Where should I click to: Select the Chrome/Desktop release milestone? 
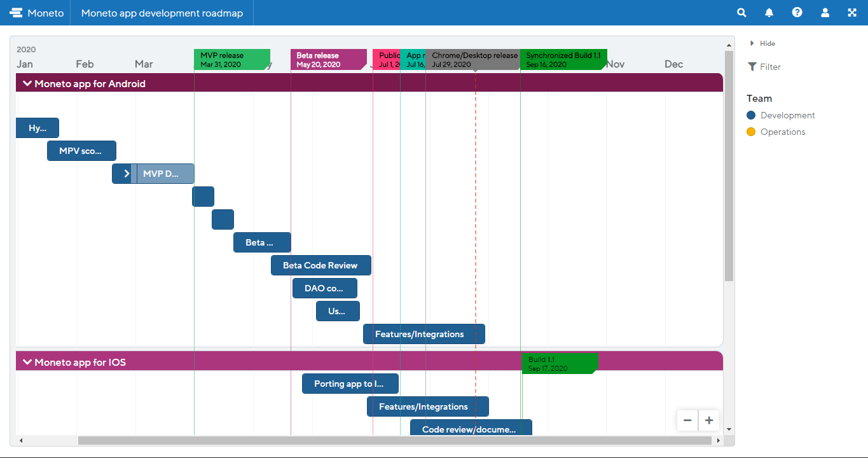[473, 60]
